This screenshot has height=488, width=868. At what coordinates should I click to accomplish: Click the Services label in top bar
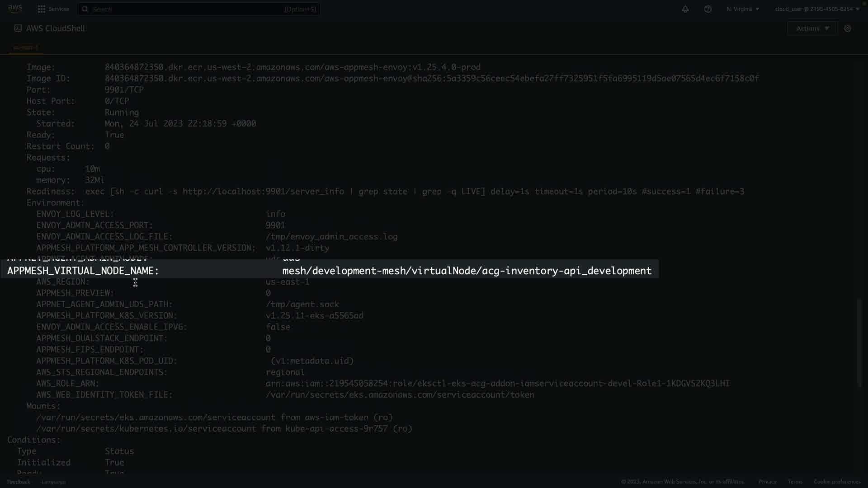point(59,9)
